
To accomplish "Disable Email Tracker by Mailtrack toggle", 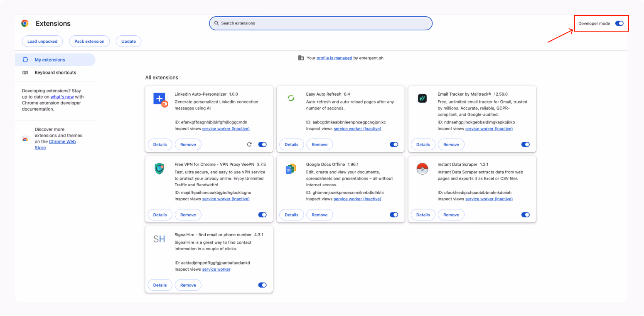I will pos(525,144).
